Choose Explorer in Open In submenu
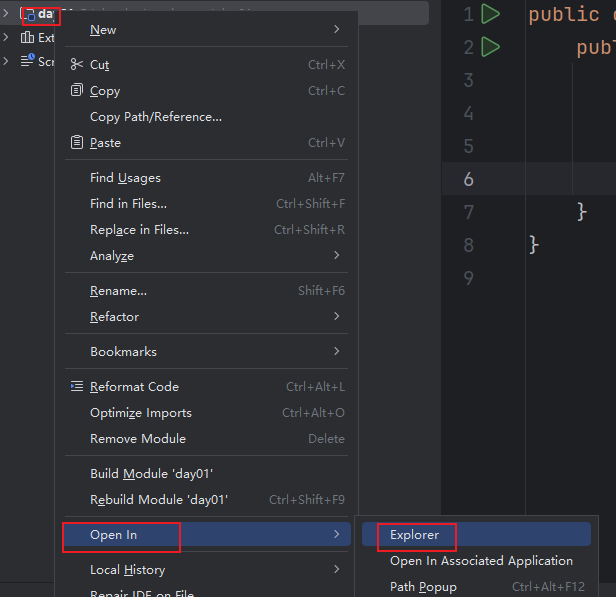 click(x=476, y=534)
